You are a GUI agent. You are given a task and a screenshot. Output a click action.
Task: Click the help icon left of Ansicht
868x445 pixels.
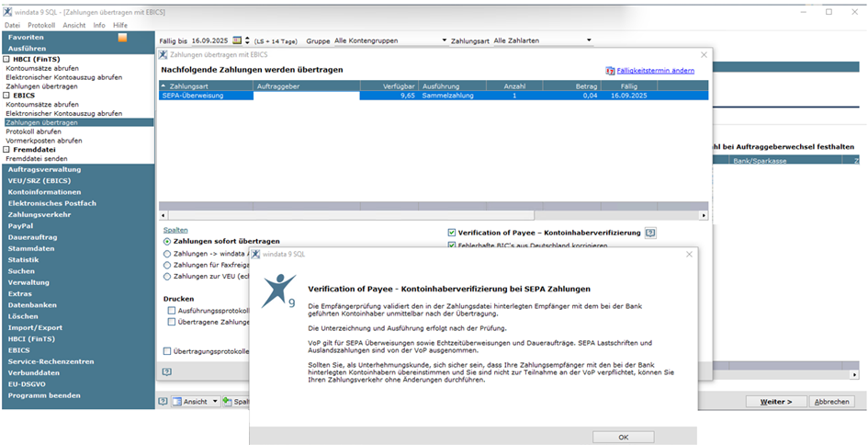(163, 402)
